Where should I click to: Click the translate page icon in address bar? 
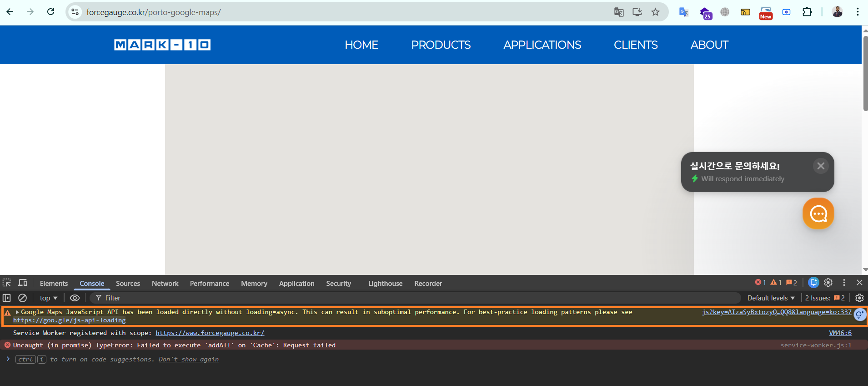[619, 12]
